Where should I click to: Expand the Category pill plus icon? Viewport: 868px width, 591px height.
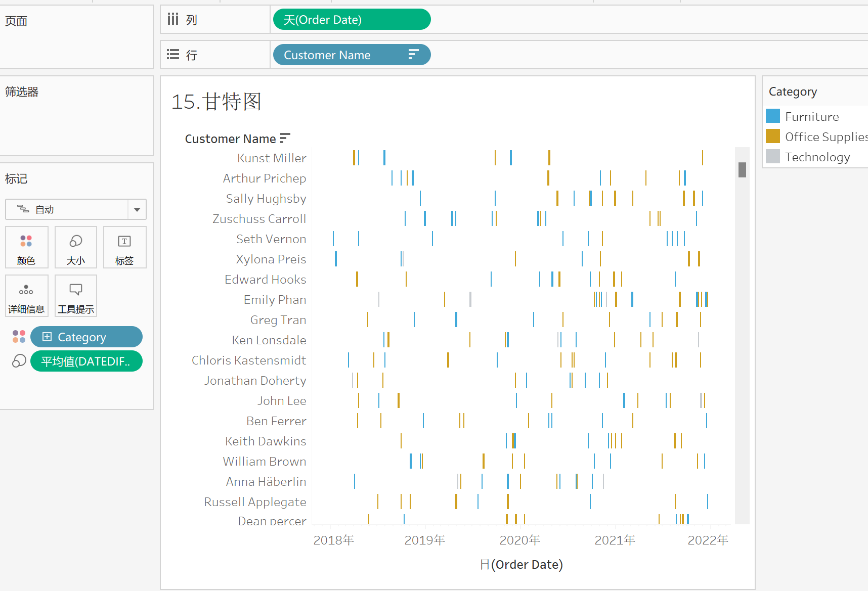point(47,336)
